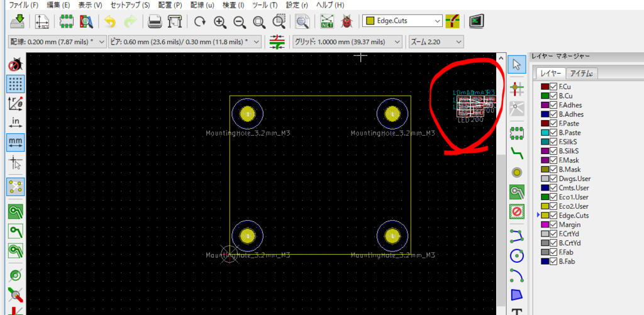The image size is (644, 315).
Task: Open find footprint or text search
Action: [x=303, y=21]
